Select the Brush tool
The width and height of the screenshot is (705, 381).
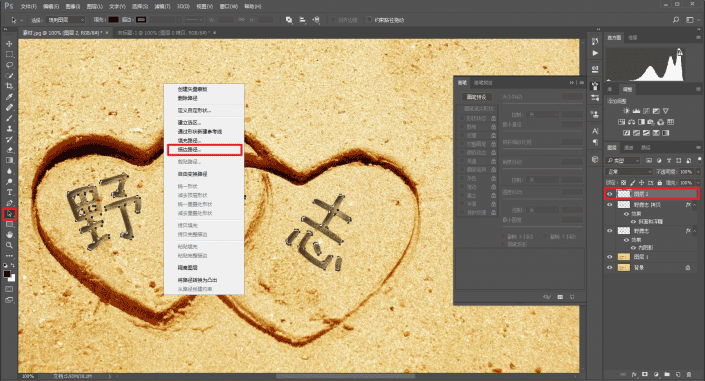point(9,118)
